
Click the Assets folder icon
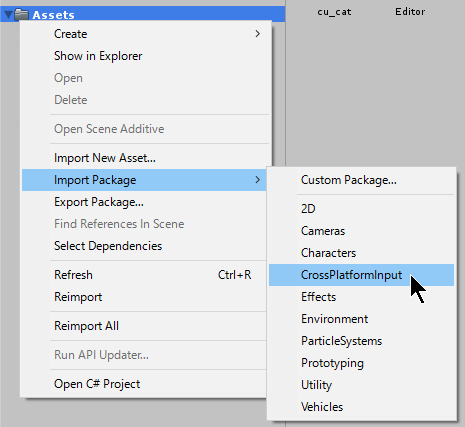coord(21,14)
